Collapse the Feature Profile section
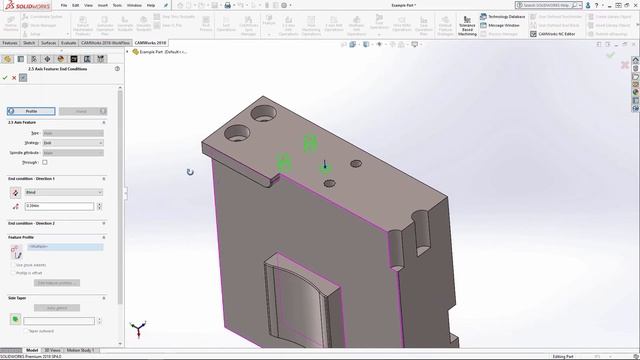Image resolution: width=640 pixels, height=360 pixels. point(104,237)
